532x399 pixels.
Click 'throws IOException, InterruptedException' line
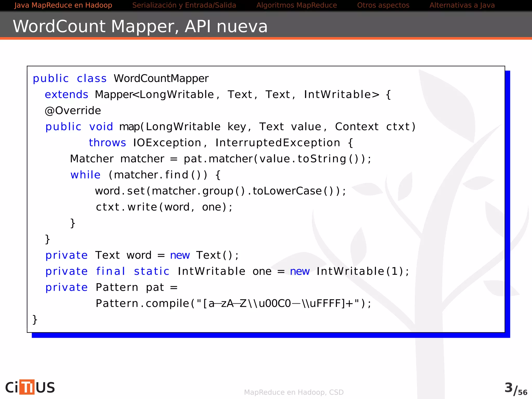(221, 143)
